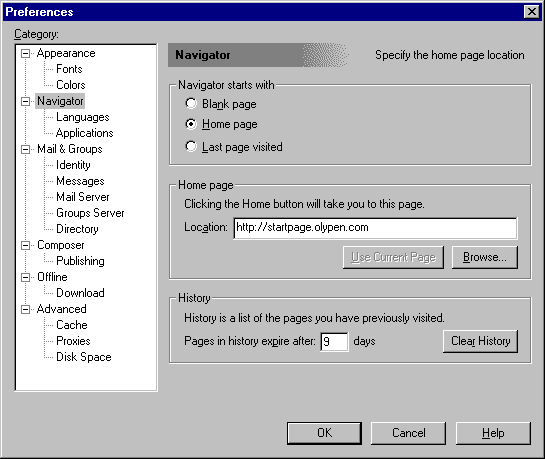Image resolution: width=545 pixels, height=459 pixels.
Task: Open the Languages preferences
Action: (83, 117)
